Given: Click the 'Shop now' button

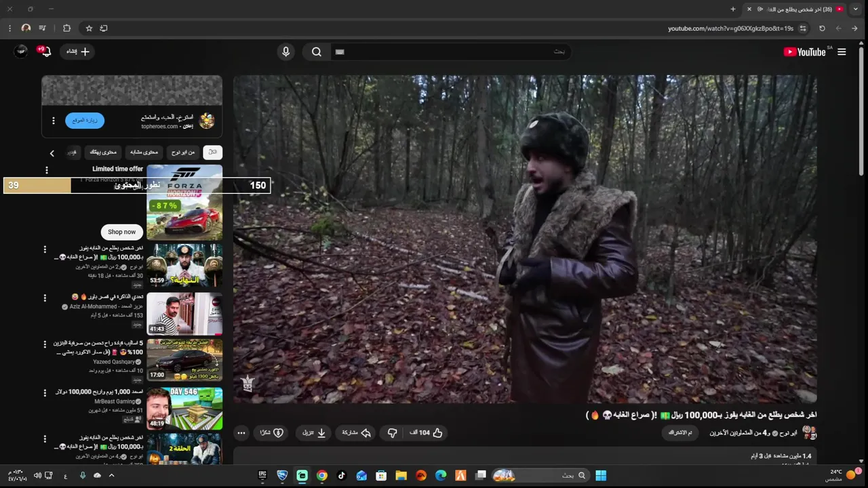Looking at the screenshot, I should pos(122,232).
